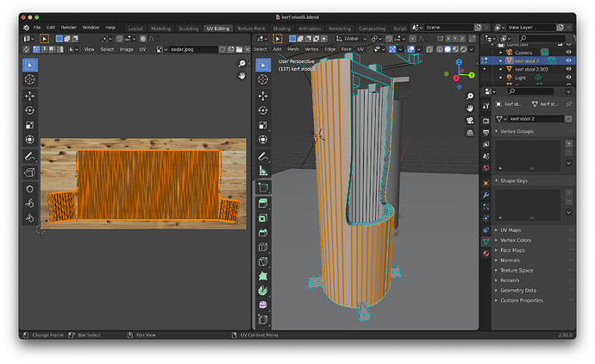Image resolution: width=595 pixels, height=364 pixels.
Task: Click the zoom magnifier in UV editor
Action: coord(241,64)
